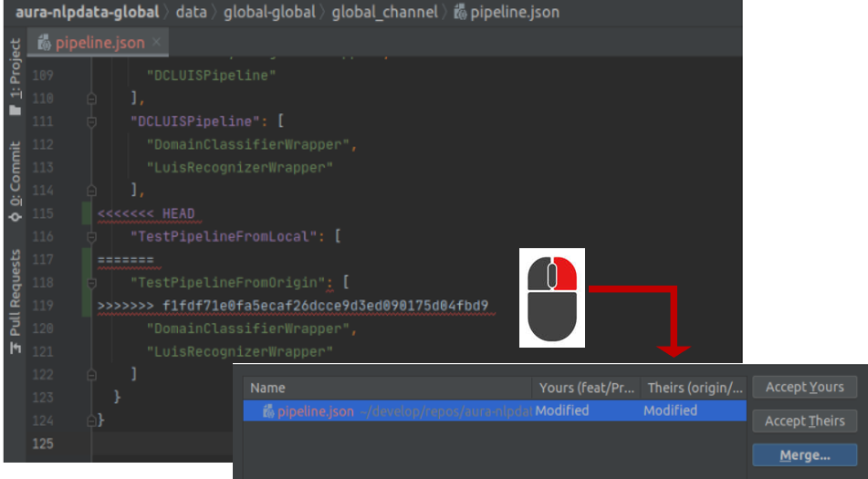868x479 pixels.
Task: Click "DCLUISPipeline" string on line 109
Action: (211, 75)
